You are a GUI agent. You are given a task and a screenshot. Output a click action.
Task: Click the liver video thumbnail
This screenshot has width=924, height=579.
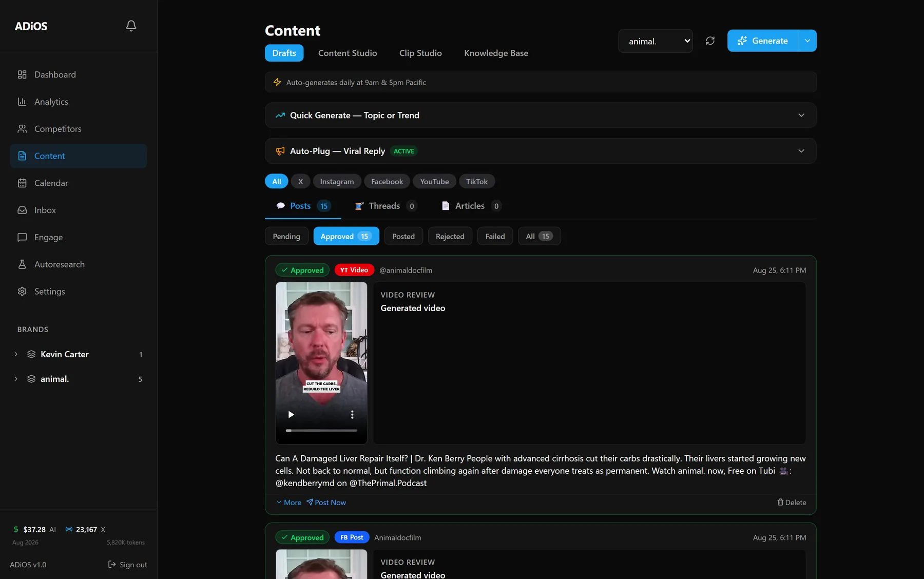click(321, 363)
